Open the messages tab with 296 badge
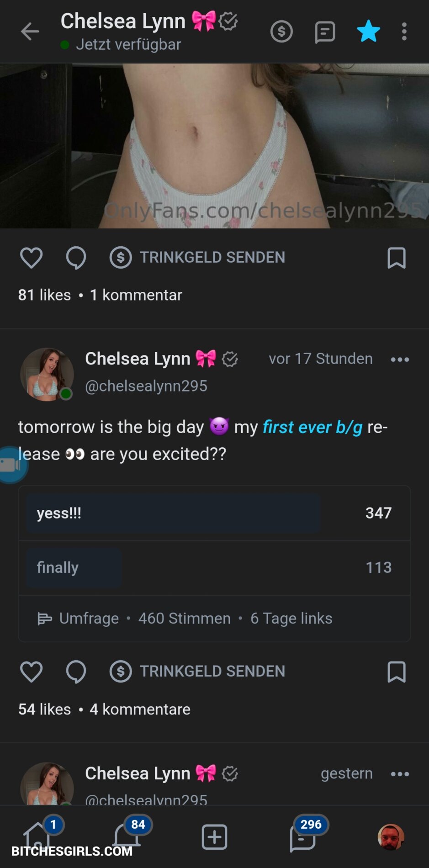The width and height of the screenshot is (429, 868). (302, 837)
